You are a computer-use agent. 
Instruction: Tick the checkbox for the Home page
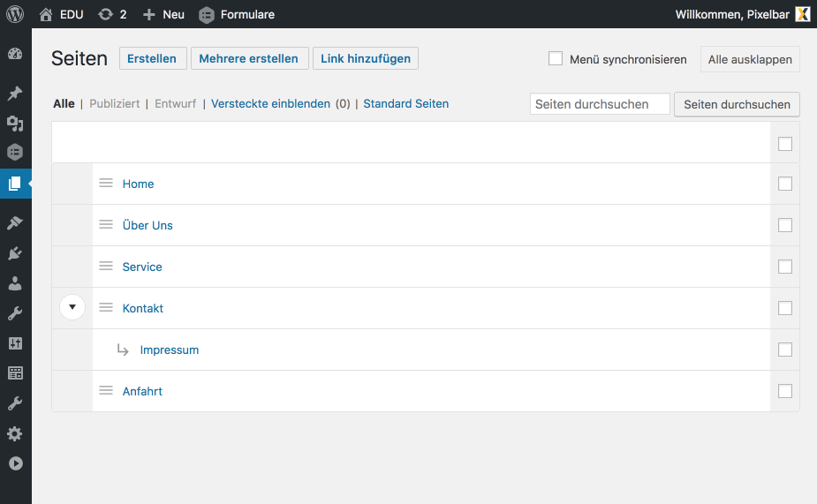784,184
